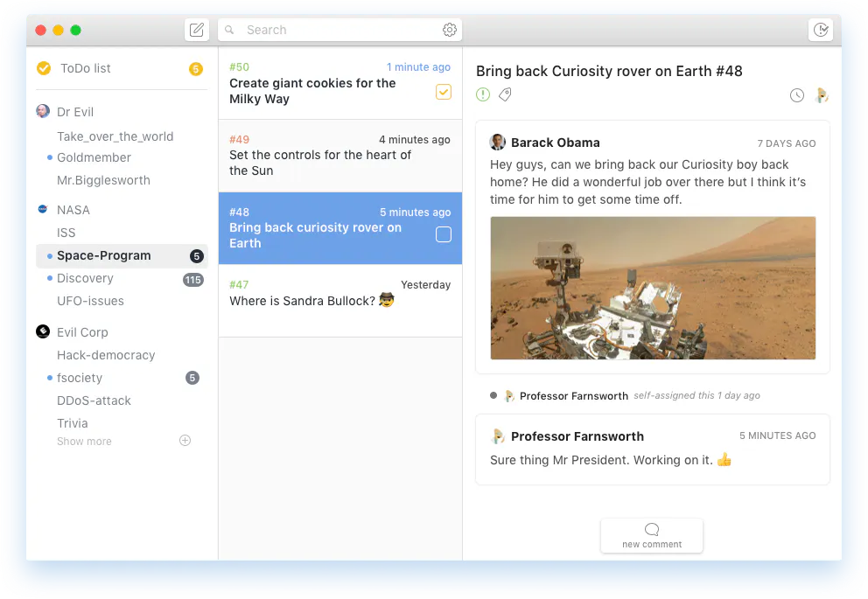Click the 7 DAYS AGO timestamp
Image resolution: width=868 pixels, height=599 pixels.
(787, 143)
